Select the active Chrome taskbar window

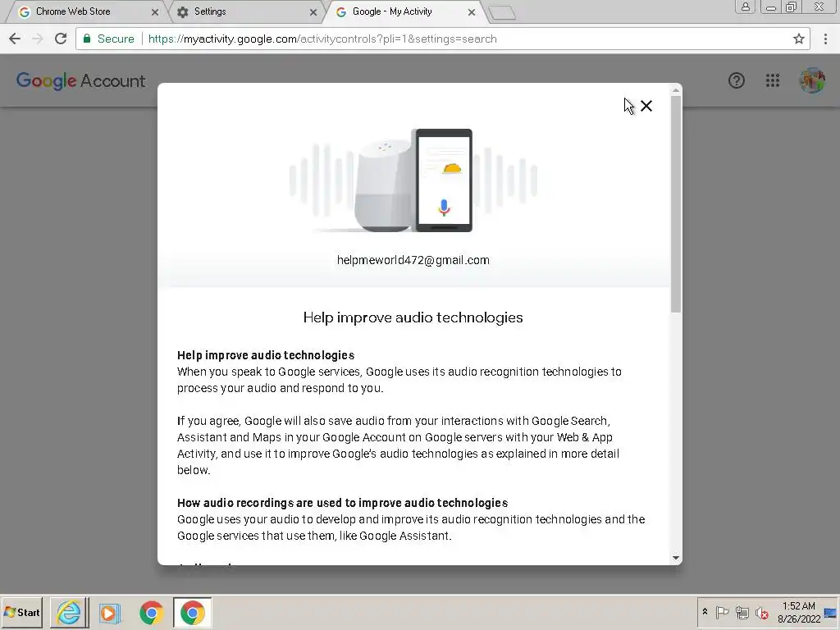pyautogui.click(x=192, y=612)
